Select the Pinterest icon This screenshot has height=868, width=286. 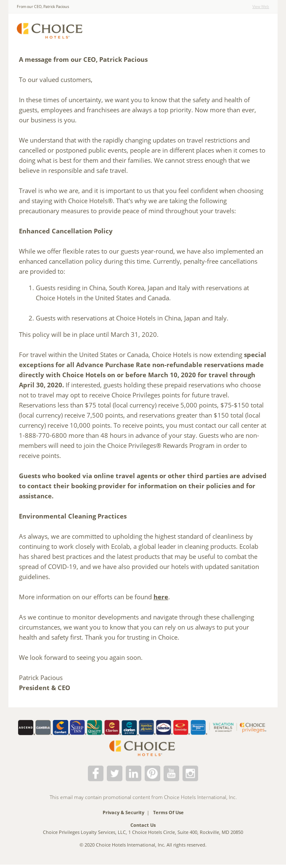(x=152, y=773)
